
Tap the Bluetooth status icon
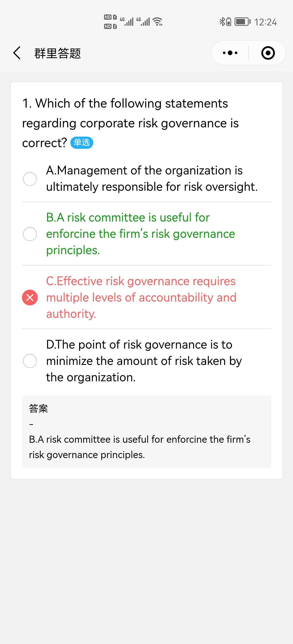[x=222, y=22]
